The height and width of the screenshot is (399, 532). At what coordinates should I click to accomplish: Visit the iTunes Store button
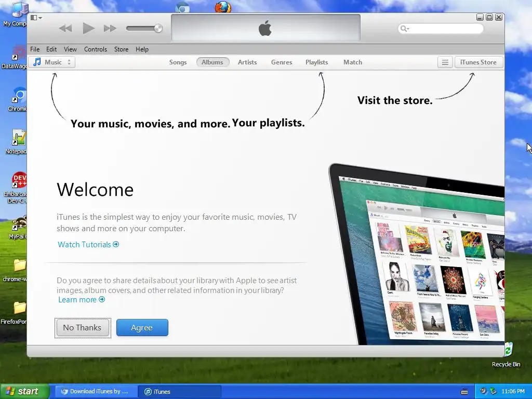point(478,62)
